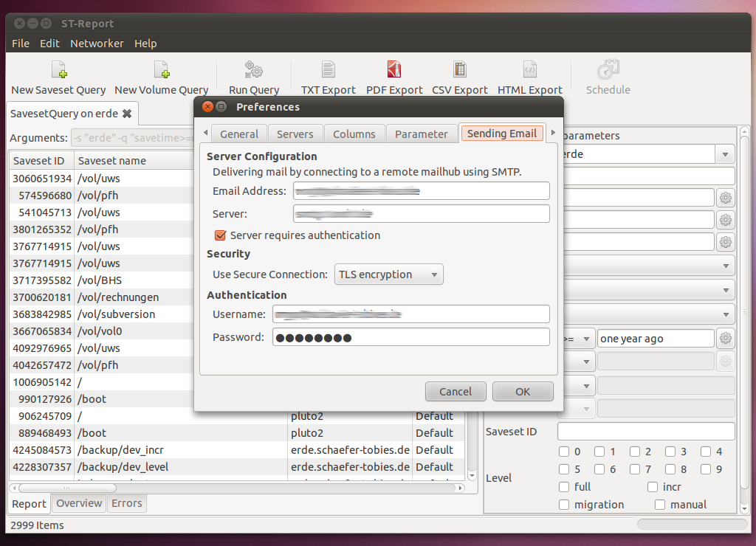Click the New Saveset Query toolbar icon
Screen dimensions: 756x546
59,70
